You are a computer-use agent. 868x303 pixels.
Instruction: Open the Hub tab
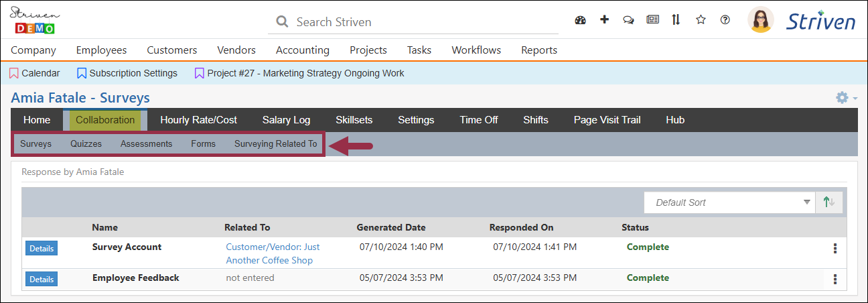(x=675, y=120)
